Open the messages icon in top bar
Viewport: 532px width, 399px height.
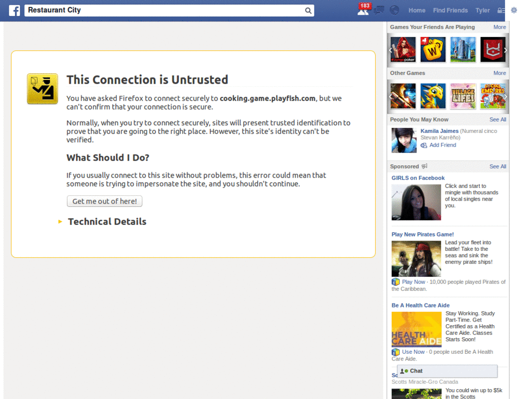click(379, 10)
